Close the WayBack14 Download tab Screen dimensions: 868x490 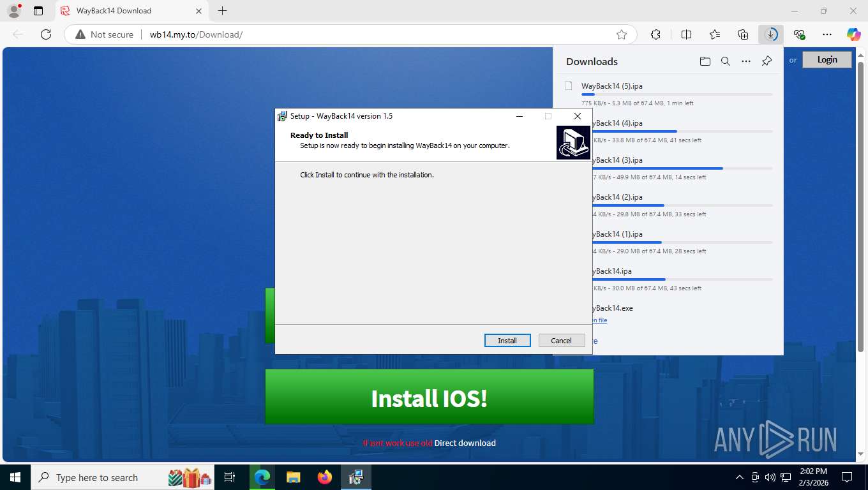[198, 11]
